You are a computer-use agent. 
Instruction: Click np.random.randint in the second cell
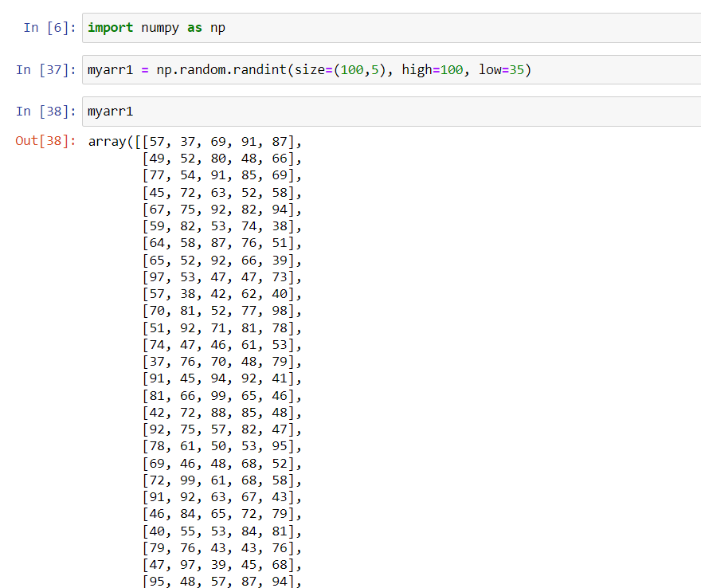coord(221,70)
